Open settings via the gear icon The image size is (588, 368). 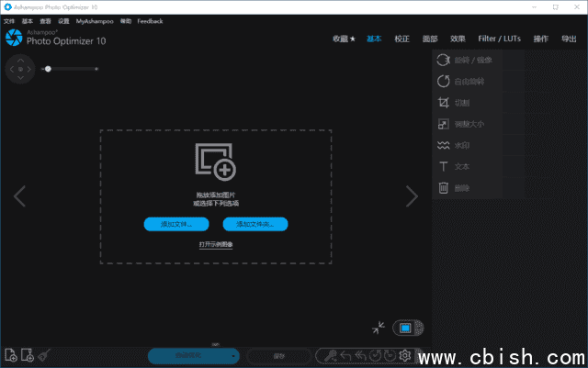404,355
